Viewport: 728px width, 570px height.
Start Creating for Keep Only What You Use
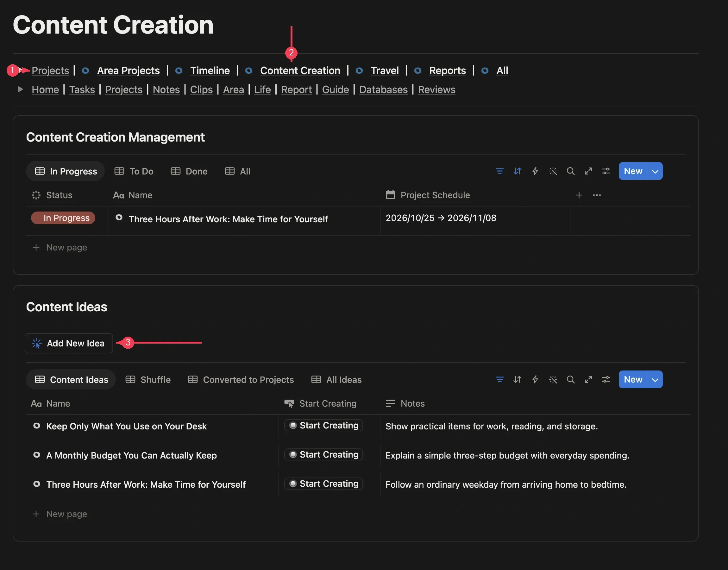tap(323, 426)
